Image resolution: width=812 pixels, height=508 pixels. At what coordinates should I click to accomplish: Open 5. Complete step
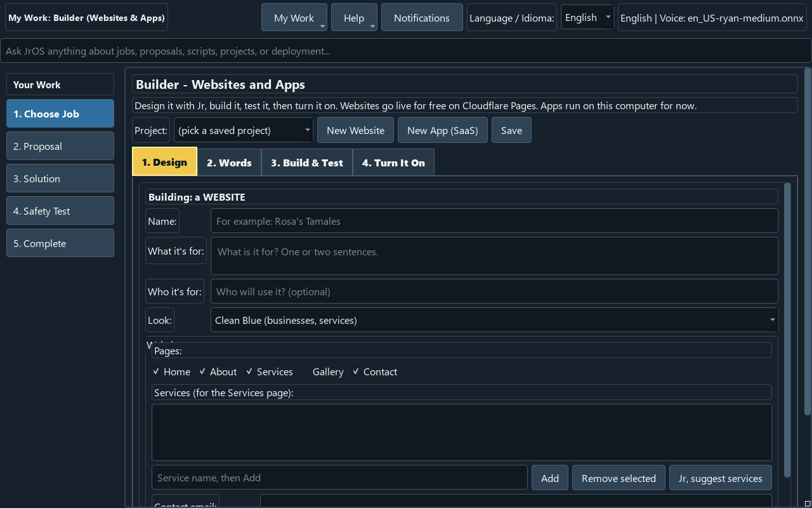60,243
